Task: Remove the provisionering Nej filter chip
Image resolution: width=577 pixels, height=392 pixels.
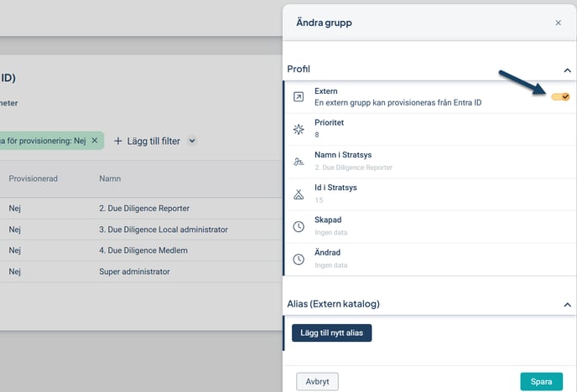Action: click(95, 141)
